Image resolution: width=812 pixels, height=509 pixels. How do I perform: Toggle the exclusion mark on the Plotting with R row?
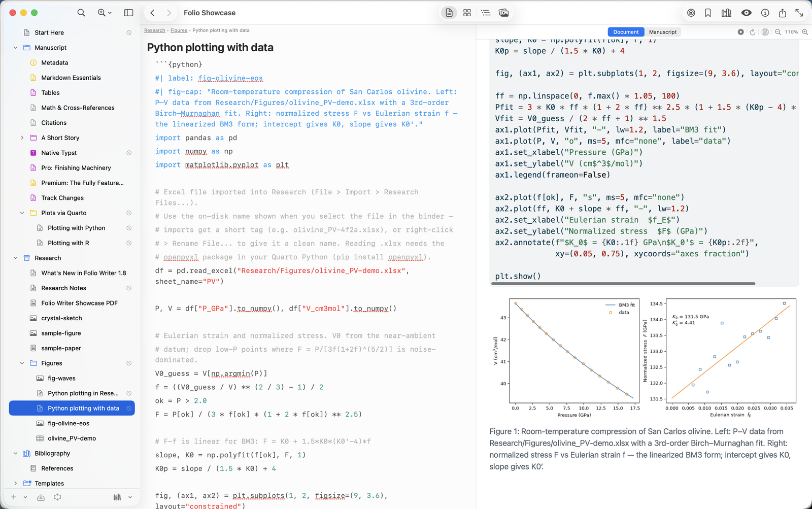pyautogui.click(x=129, y=243)
